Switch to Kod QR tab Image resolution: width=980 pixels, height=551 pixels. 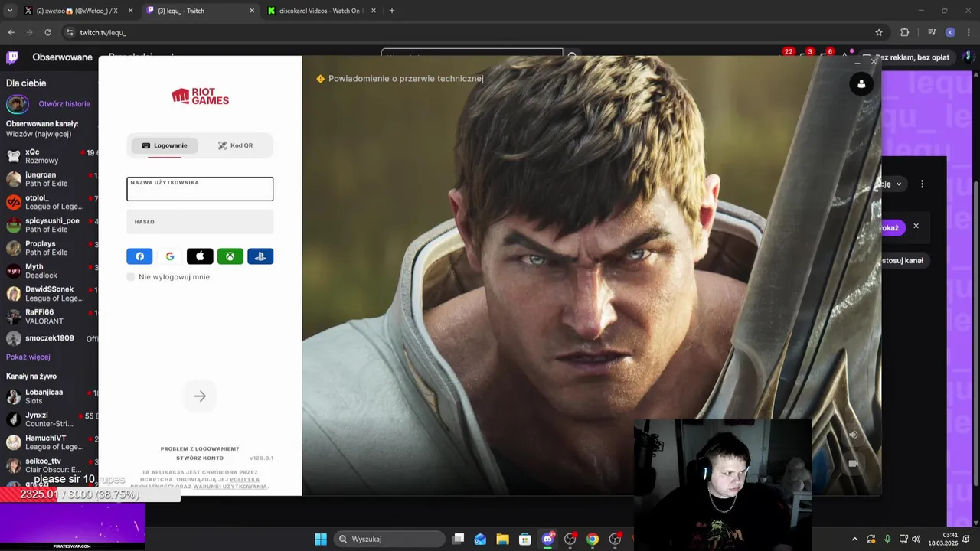tap(235, 145)
